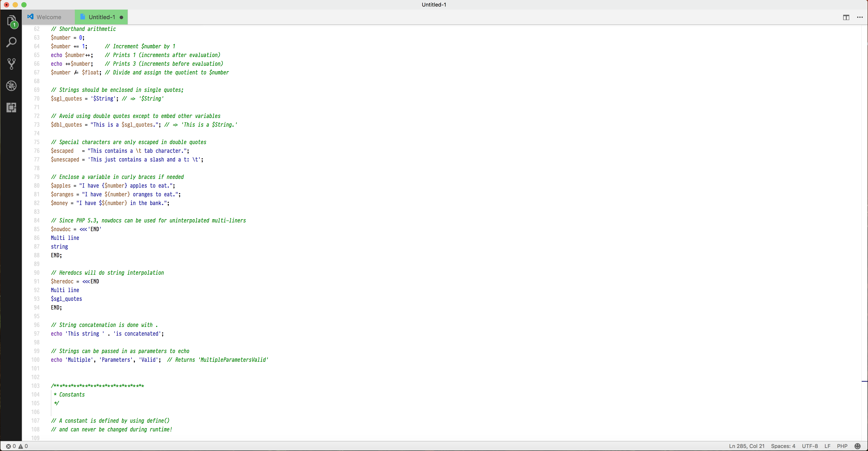Open the editor More Actions ellipsis
868x451 pixels.
860,17
